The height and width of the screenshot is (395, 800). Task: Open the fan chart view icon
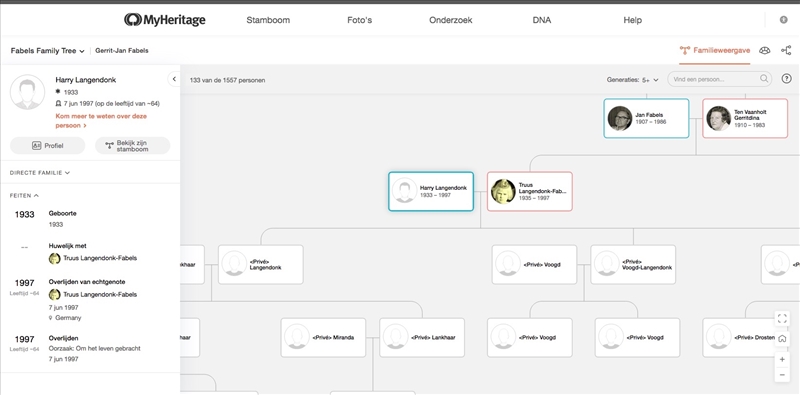tap(764, 51)
